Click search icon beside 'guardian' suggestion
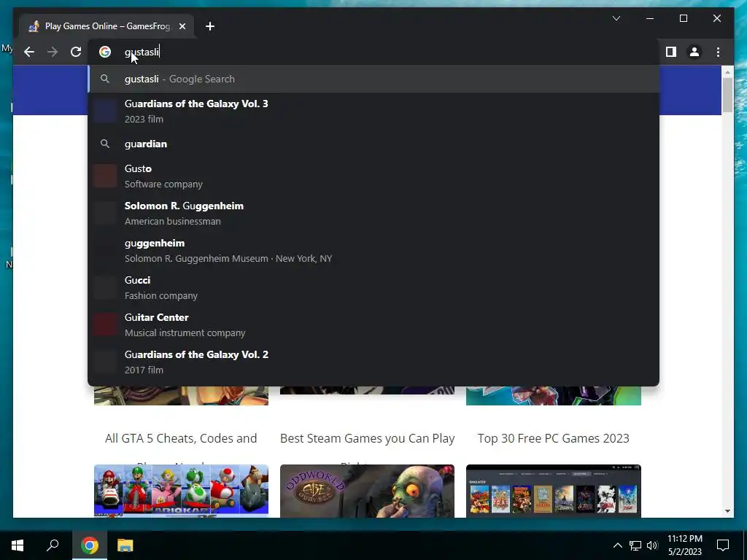This screenshot has height=560, width=747. (x=105, y=144)
